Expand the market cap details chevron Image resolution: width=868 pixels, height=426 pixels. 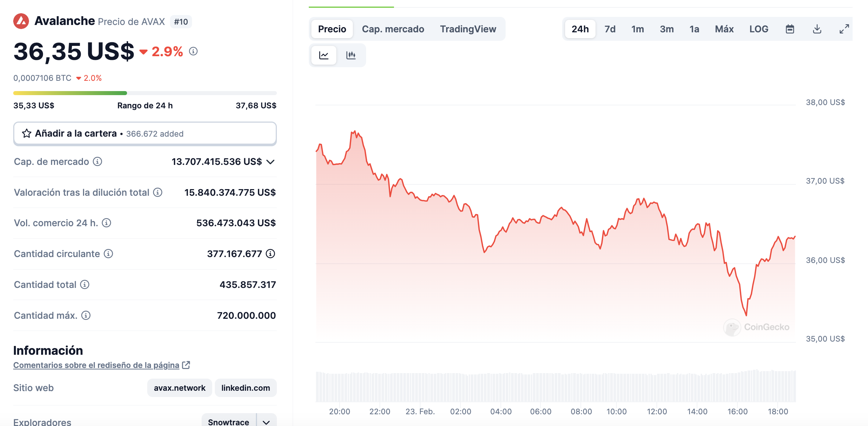[271, 162]
